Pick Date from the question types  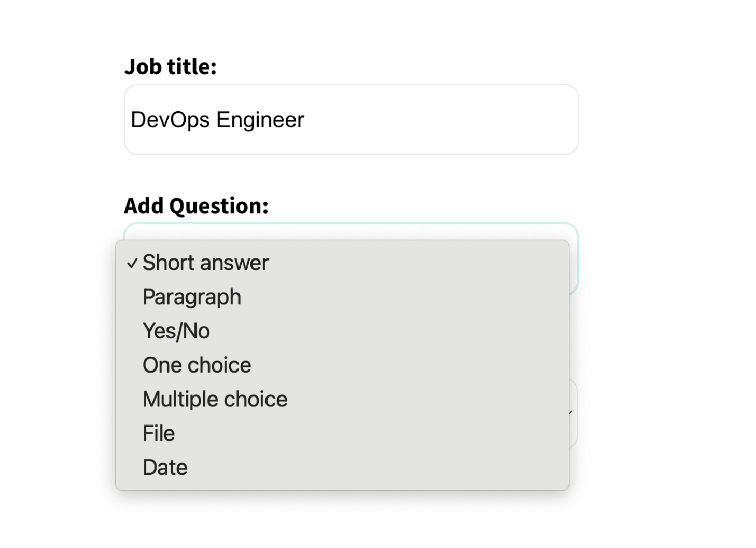[x=164, y=468]
